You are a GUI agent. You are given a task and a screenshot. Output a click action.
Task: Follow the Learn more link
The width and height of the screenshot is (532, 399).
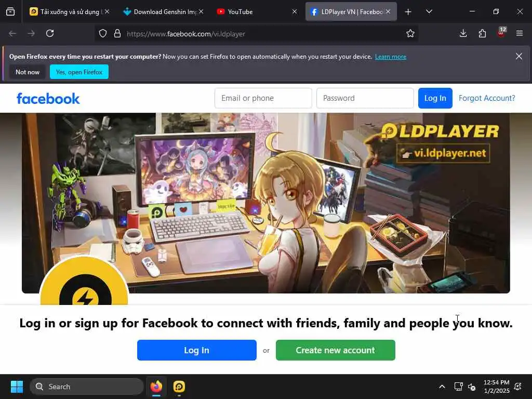(391, 57)
